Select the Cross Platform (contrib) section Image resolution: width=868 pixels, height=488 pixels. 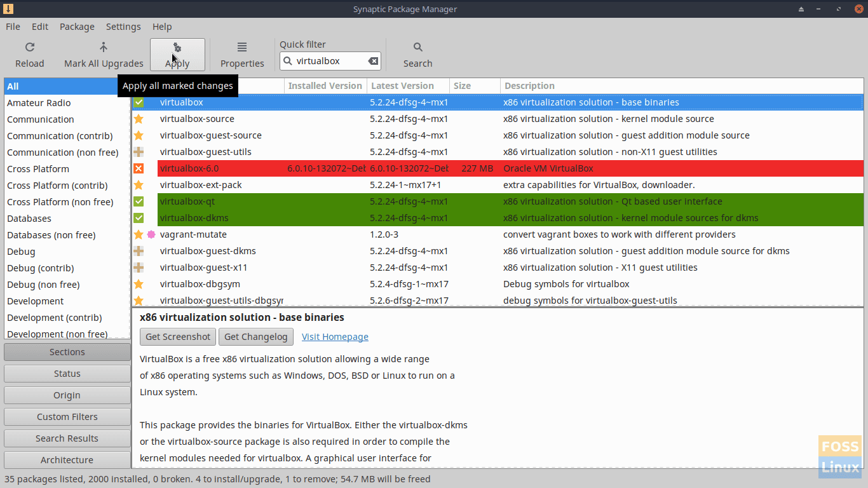(67, 186)
